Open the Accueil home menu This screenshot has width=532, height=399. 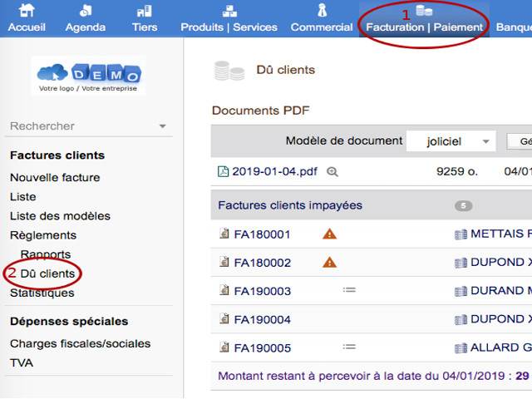27,27
